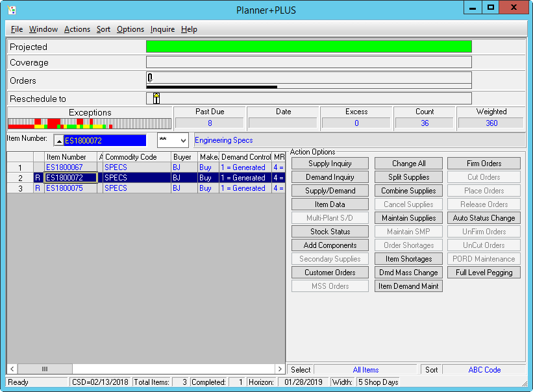The width and height of the screenshot is (533, 392).
Task: Click the Weighted value 360
Action: tap(491, 123)
